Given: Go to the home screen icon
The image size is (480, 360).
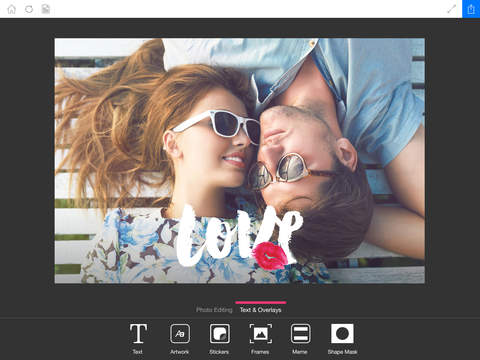Looking at the screenshot, I should (12, 9).
